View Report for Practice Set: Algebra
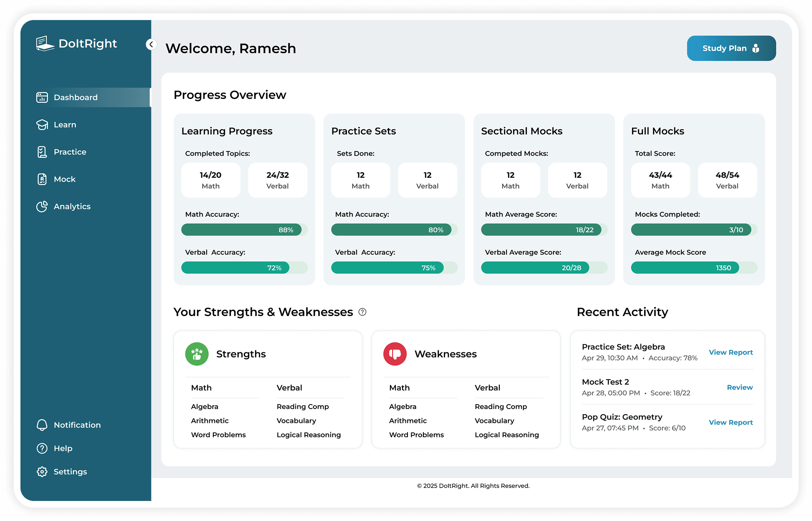The width and height of the screenshot is (812, 521). click(731, 352)
